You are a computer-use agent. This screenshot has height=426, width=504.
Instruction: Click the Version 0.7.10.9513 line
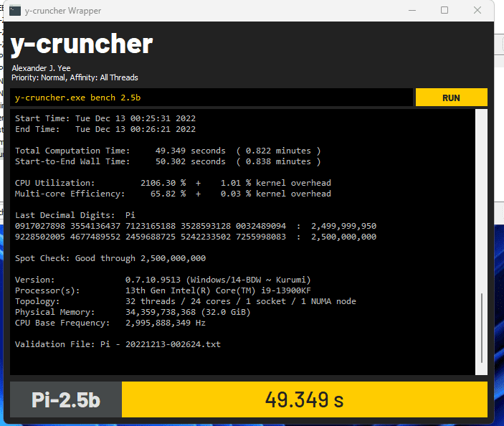pyautogui.click(x=163, y=280)
